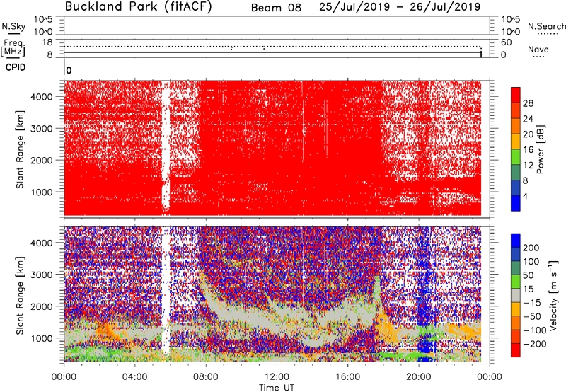The image size is (566, 392).
Task: Click the green 12–16 dB power colorbar segment
Action: pyautogui.click(x=516, y=157)
